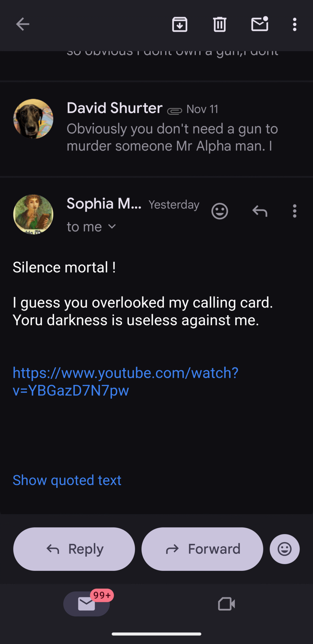Show quoted text in the message
The image size is (313, 644).
(x=67, y=480)
